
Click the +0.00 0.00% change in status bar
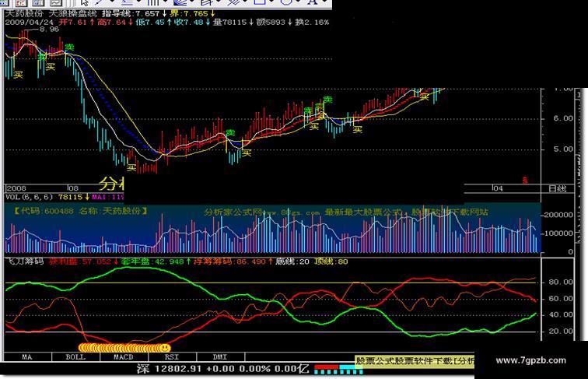tap(238, 369)
